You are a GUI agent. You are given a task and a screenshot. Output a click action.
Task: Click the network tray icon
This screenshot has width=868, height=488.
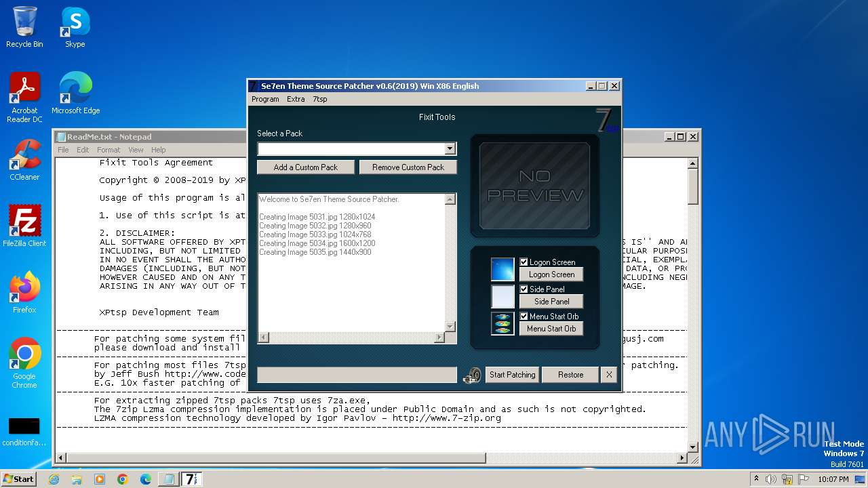[787, 479]
